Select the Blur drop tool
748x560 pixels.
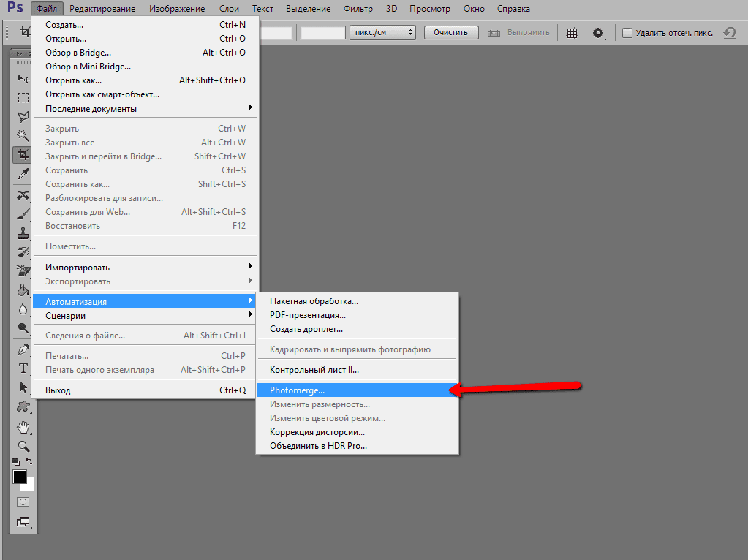[x=23, y=309]
